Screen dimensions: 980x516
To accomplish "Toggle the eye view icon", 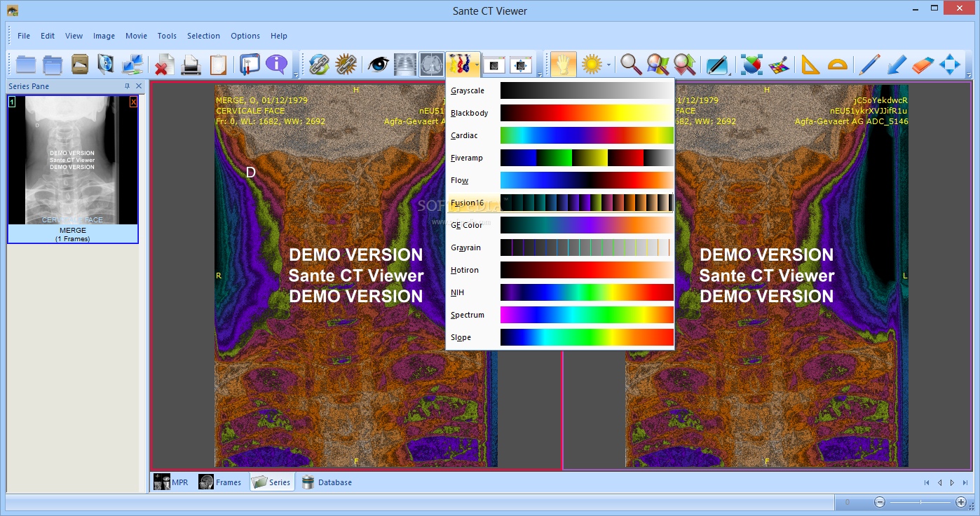I will (379, 64).
